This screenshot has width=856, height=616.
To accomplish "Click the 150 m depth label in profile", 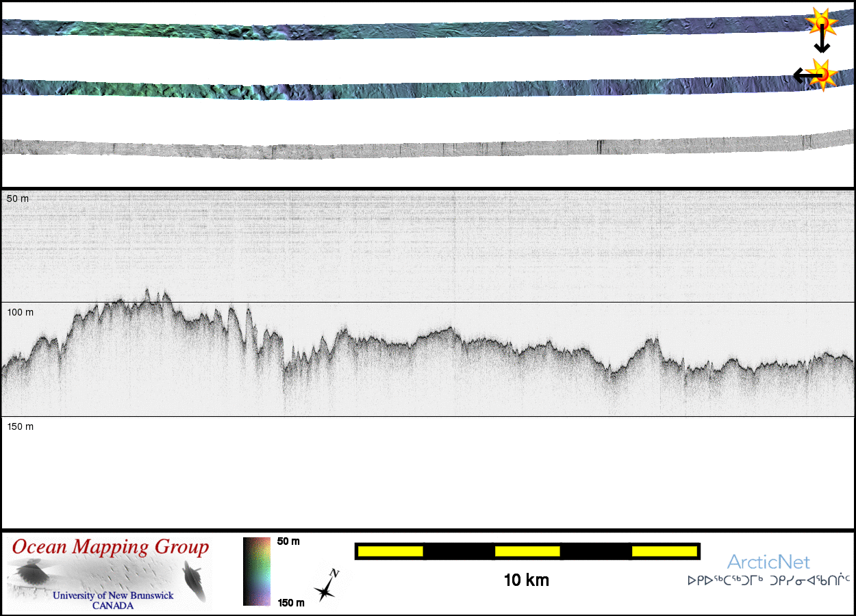I will coord(20,427).
